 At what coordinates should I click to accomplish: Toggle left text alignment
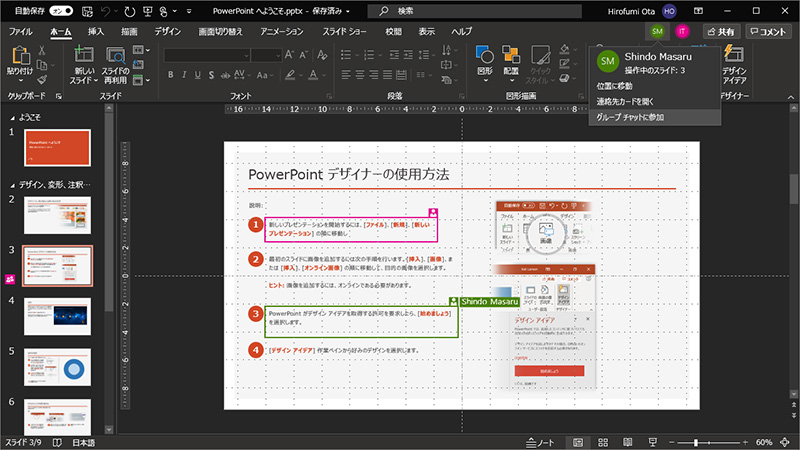[346, 75]
